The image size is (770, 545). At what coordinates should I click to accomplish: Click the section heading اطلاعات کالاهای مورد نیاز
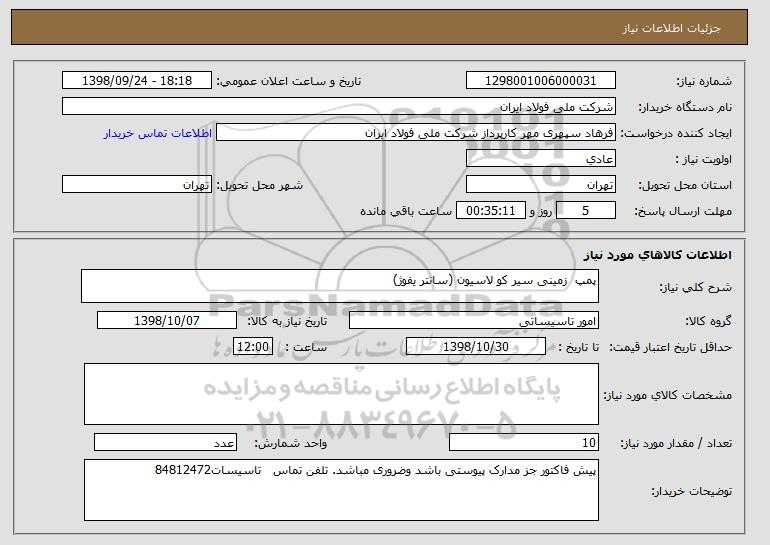pos(658,255)
